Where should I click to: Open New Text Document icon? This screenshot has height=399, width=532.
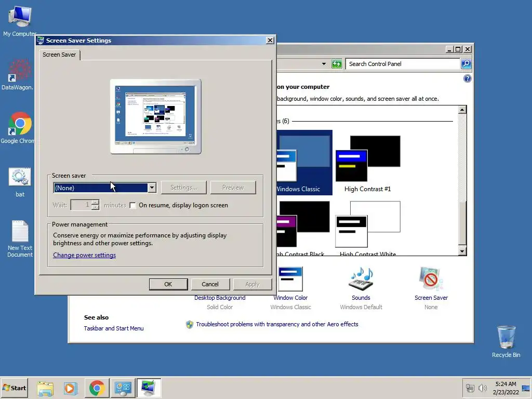tap(20, 239)
